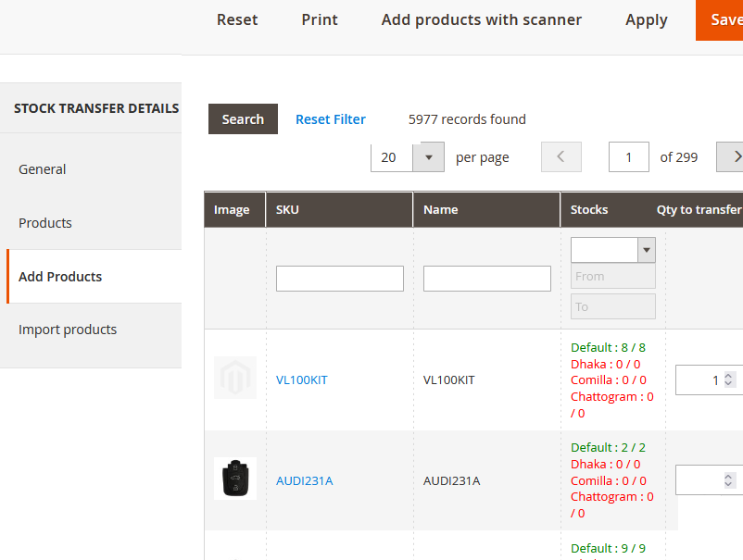This screenshot has height=560, width=743.
Task: Click the current page number field
Action: (629, 157)
